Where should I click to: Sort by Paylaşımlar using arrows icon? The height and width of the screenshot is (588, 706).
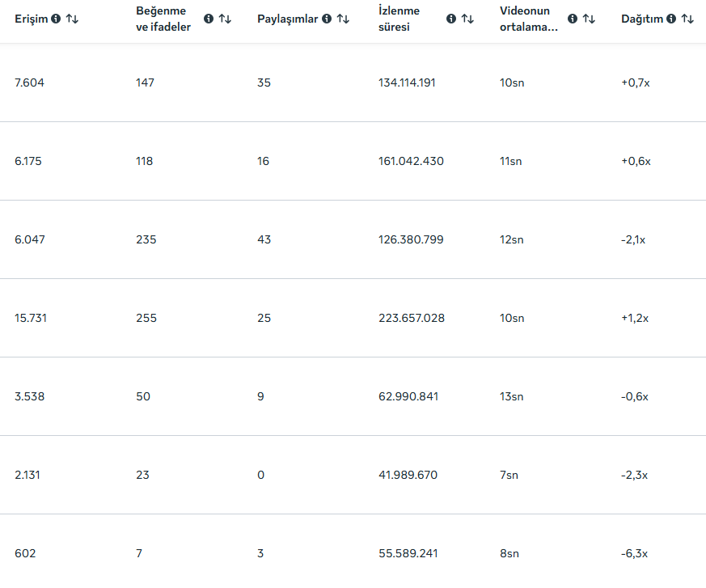tap(343, 19)
